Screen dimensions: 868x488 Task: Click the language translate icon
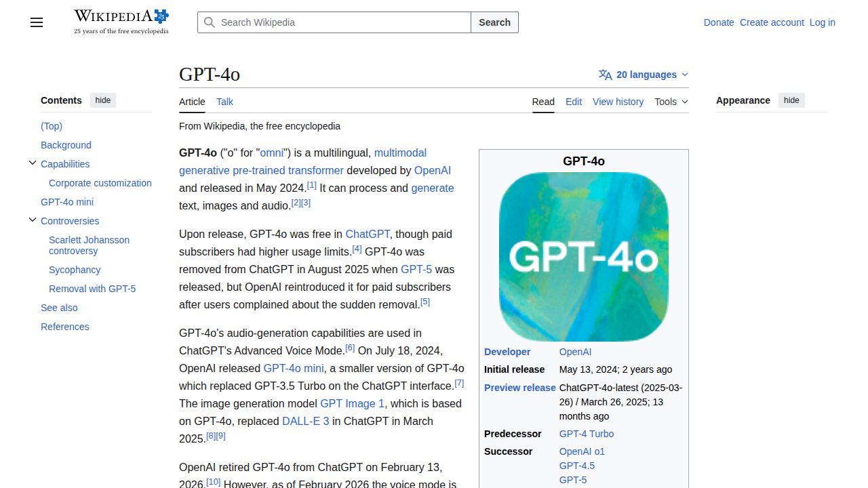pos(606,75)
